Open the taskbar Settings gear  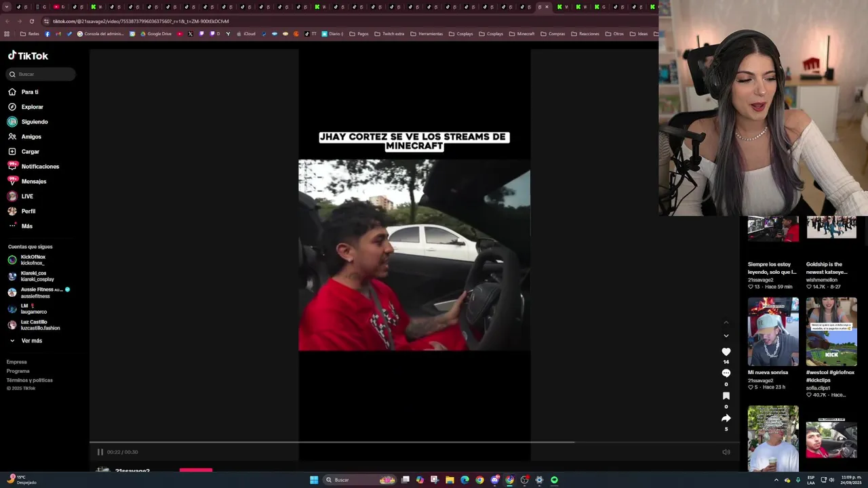[x=539, y=480]
